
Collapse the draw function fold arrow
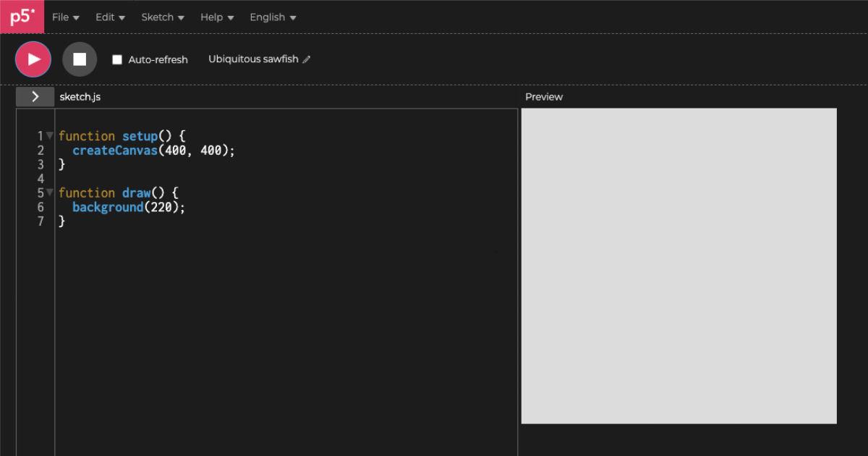pyautogui.click(x=50, y=193)
